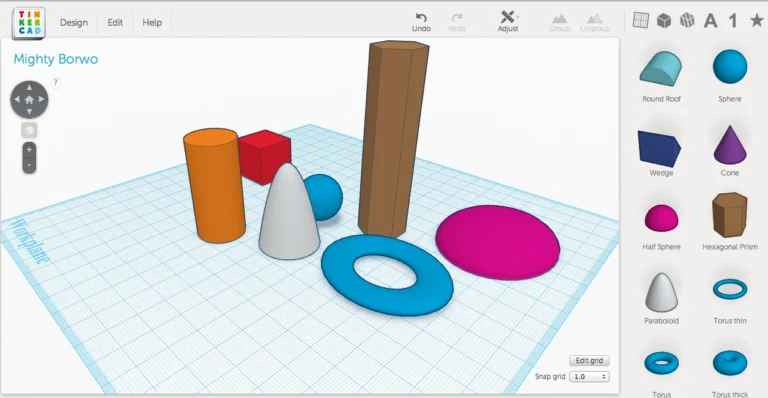Open the Help menu
Image resolution: width=768 pixels, height=398 pixels.
(x=152, y=23)
